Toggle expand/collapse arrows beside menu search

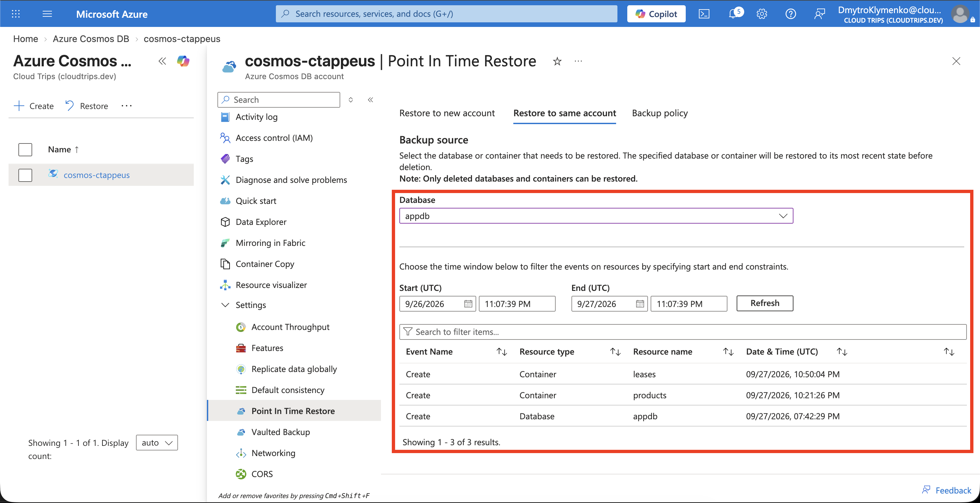(x=351, y=99)
